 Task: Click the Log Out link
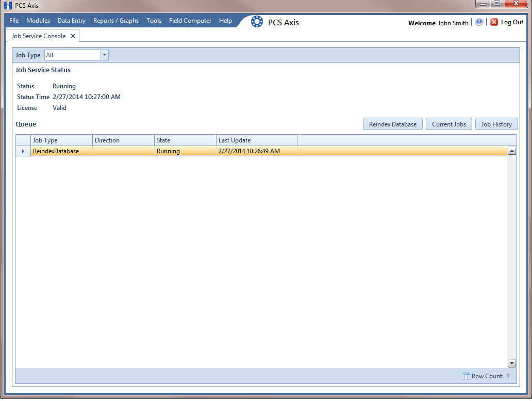pos(512,22)
